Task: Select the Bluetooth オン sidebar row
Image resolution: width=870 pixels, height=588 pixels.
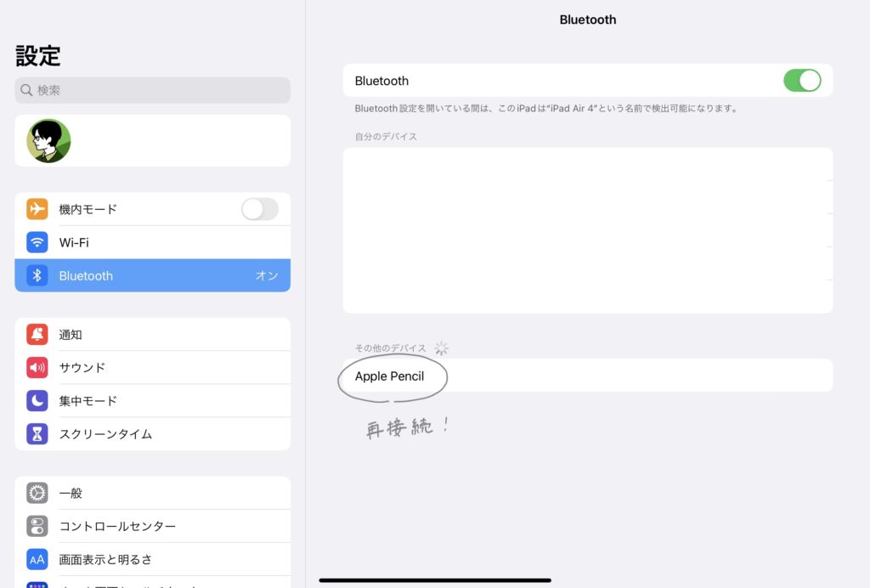Action: click(153, 275)
